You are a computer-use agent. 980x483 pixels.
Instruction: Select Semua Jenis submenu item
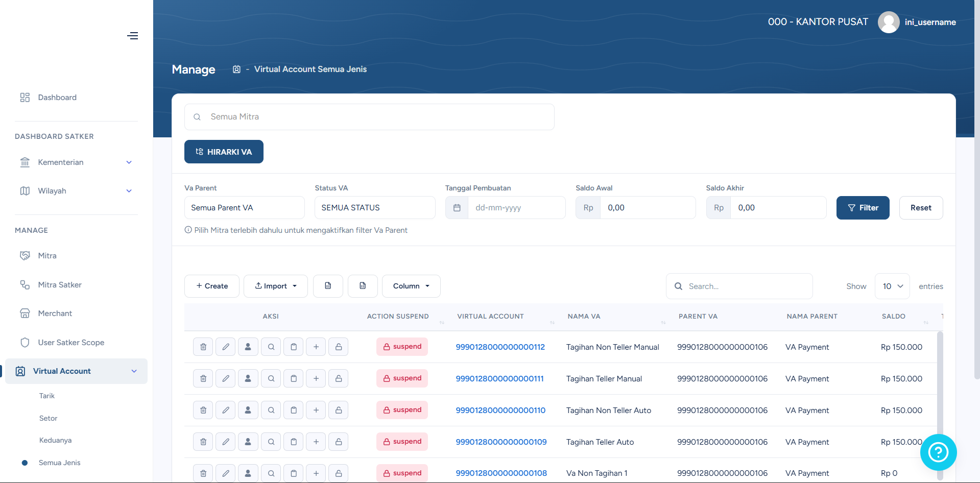coord(60,463)
